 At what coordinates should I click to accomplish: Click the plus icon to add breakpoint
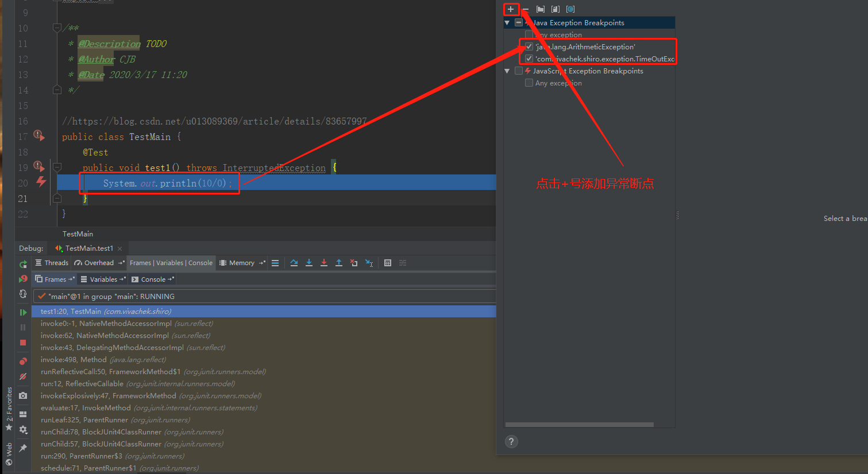511,9
